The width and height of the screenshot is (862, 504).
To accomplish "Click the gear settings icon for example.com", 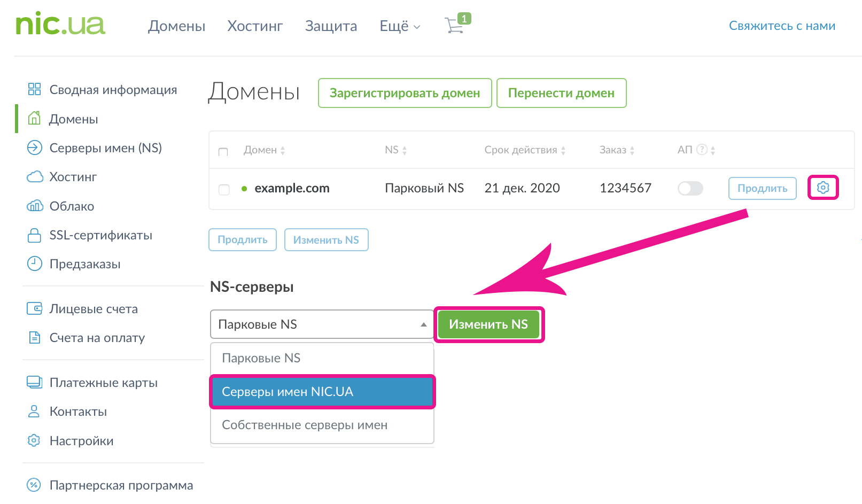I will click(823, 188).
